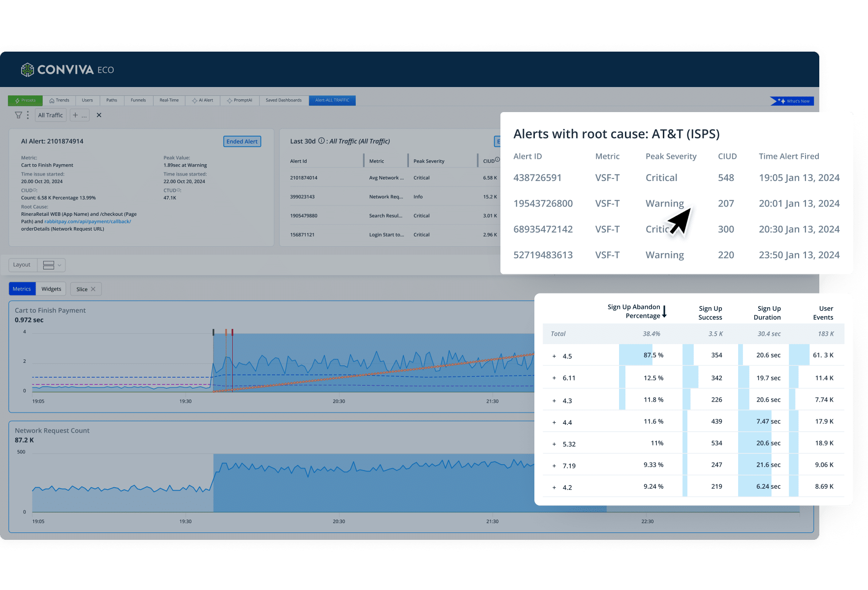
Task: Open the rabbitpay.com payment callback link
Action: pos(88,222)
